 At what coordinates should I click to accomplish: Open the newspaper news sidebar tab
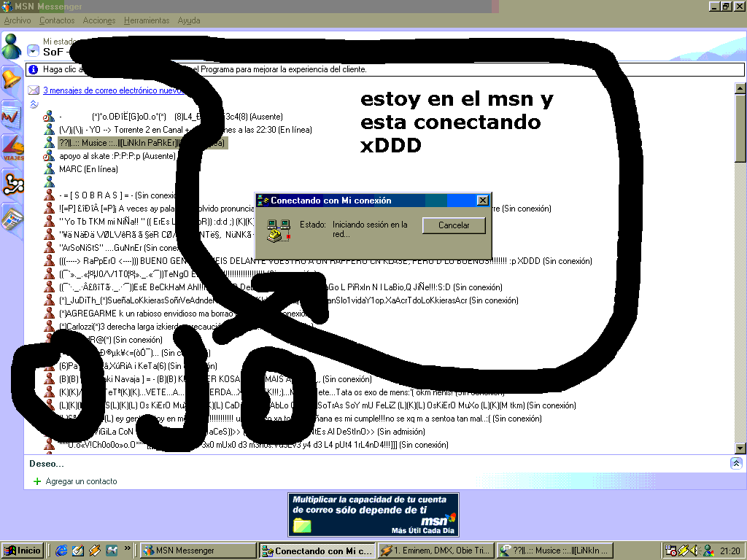[12, 219]
